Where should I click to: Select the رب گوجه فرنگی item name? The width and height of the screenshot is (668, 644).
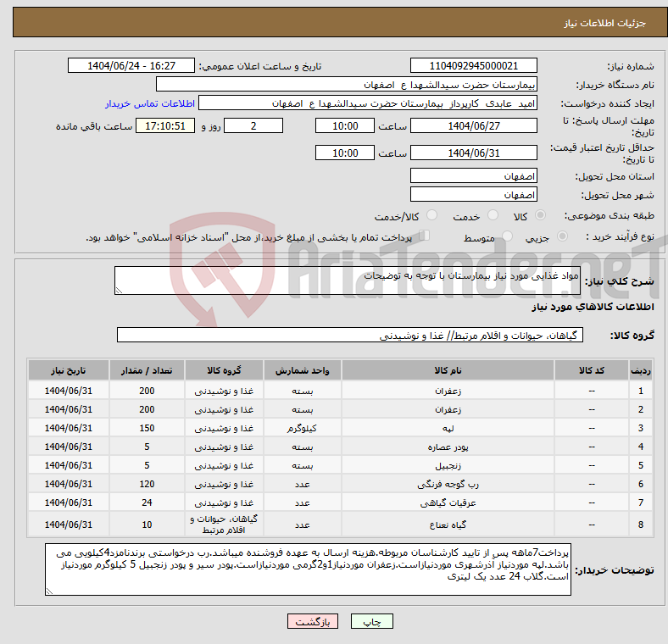pos(448,485)
